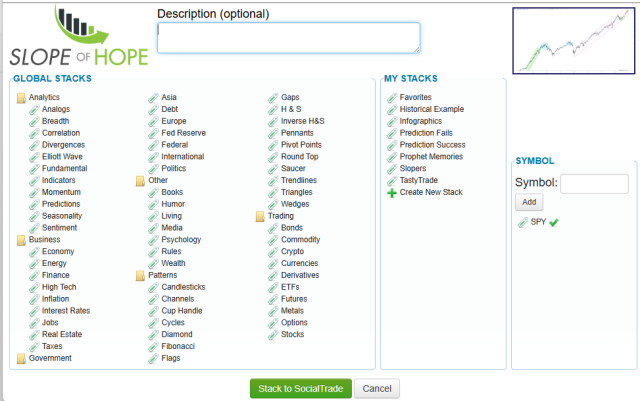The height and width of the screenshot is (401, 640).
Task: Expand the Government folder
Action: (22, 358)
